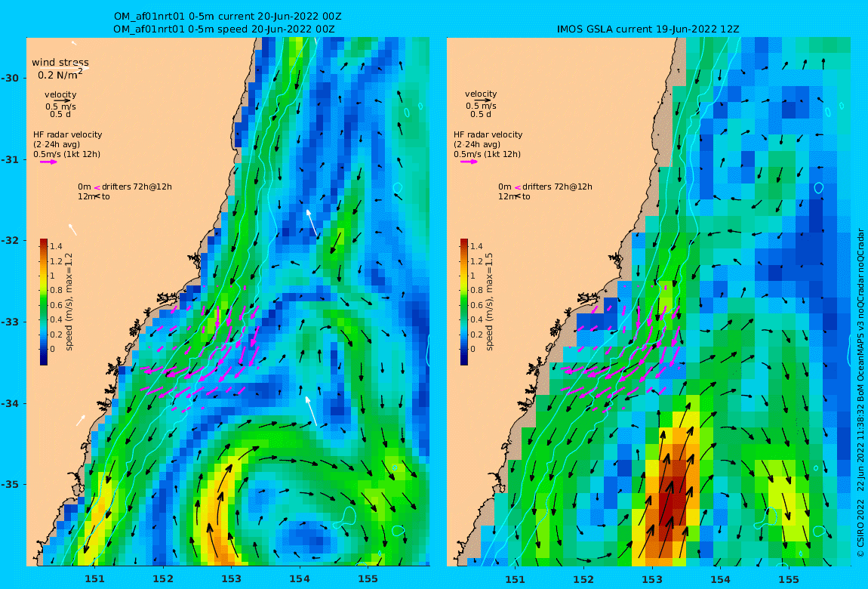The image size is (868, 589).
Task: Click '12m< to' text in left map
Action: tap(94, 196)
